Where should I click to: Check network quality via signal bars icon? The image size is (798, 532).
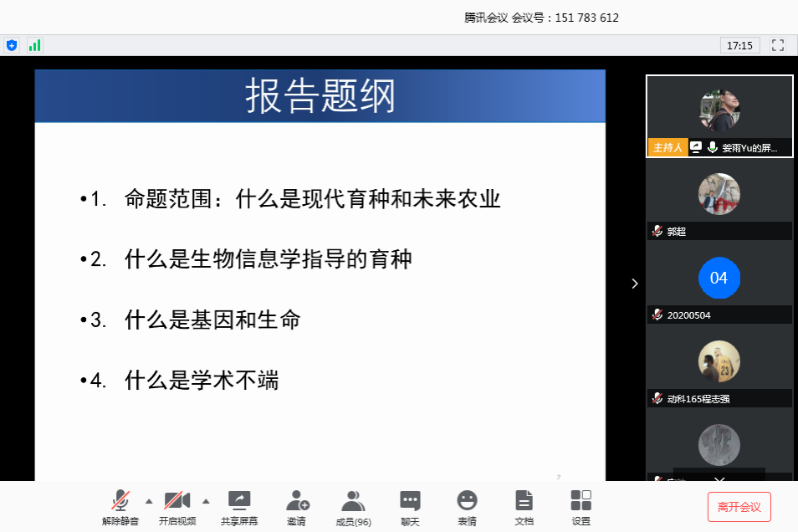click(34, 44)
